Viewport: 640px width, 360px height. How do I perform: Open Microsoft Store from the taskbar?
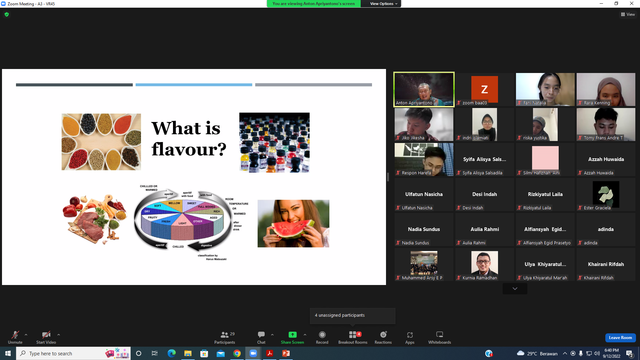point(204,353)
